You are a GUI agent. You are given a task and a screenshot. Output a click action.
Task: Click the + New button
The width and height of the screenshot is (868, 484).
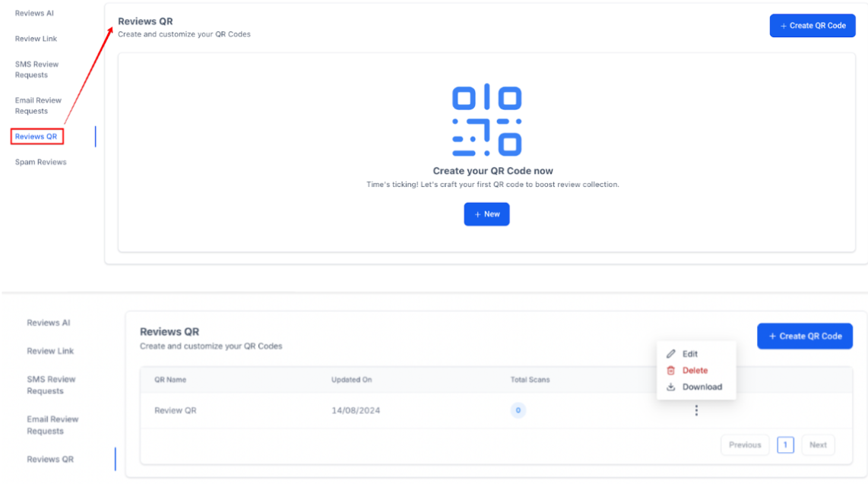click(x=486, y=214)
